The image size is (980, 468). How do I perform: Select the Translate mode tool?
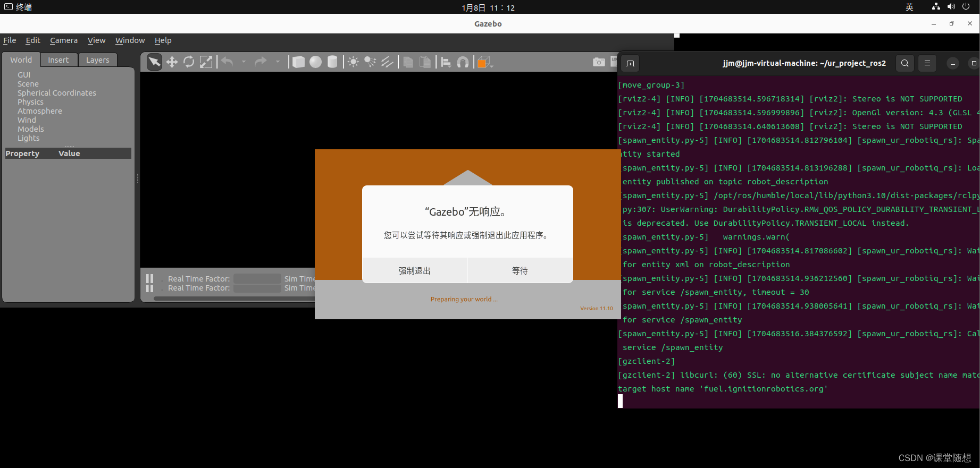coord(172,62)
